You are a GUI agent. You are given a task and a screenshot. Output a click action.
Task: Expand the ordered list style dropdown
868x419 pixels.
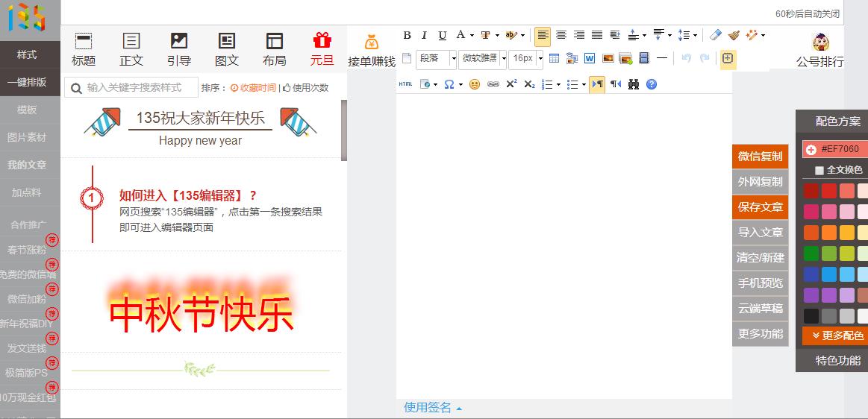(x=558, y=84)
